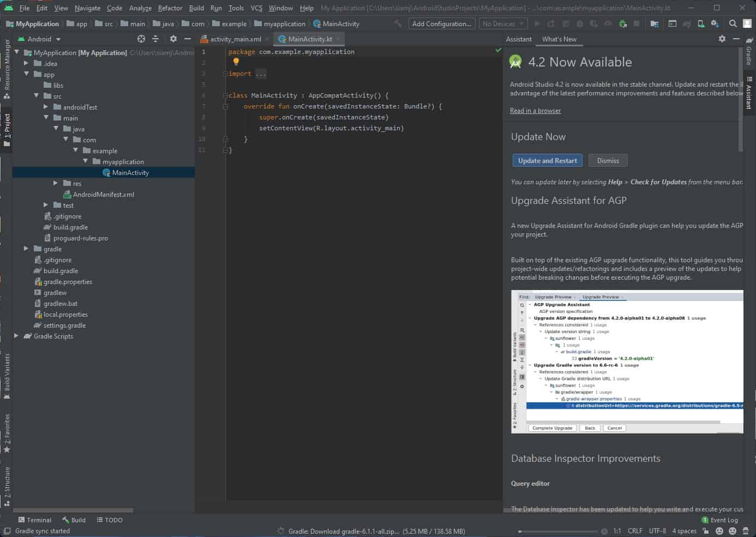
Task: Close the MainActivity.kt editor tab
Action: pyautogui.click(x=338, y=39)
